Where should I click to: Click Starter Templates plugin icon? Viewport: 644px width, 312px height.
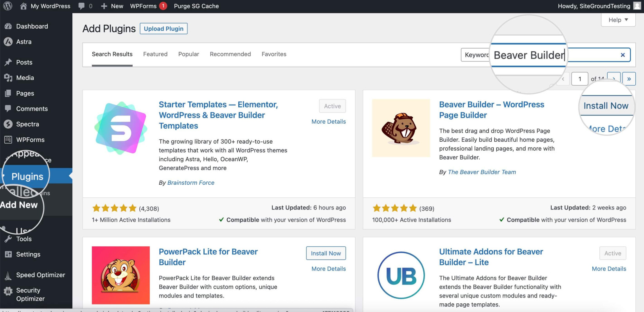[121, 128]
